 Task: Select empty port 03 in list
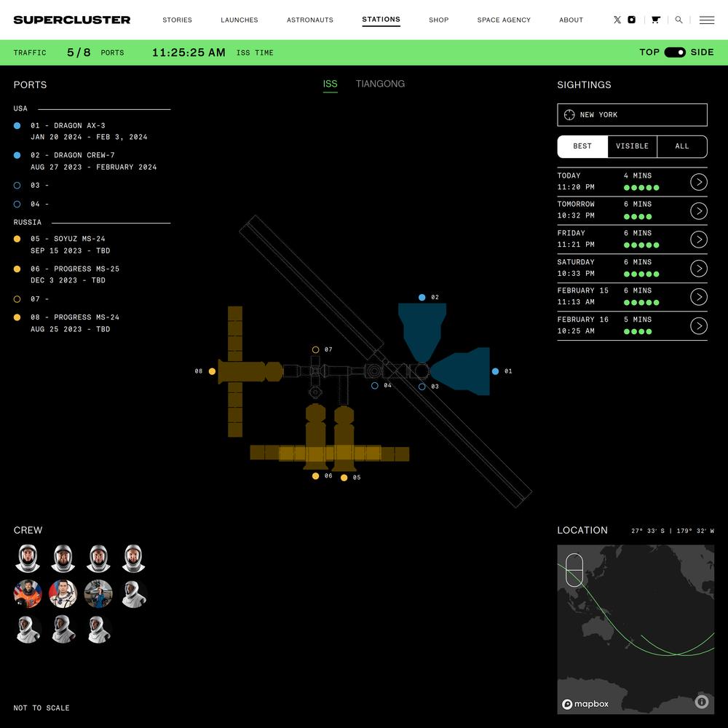coord(31,185)
